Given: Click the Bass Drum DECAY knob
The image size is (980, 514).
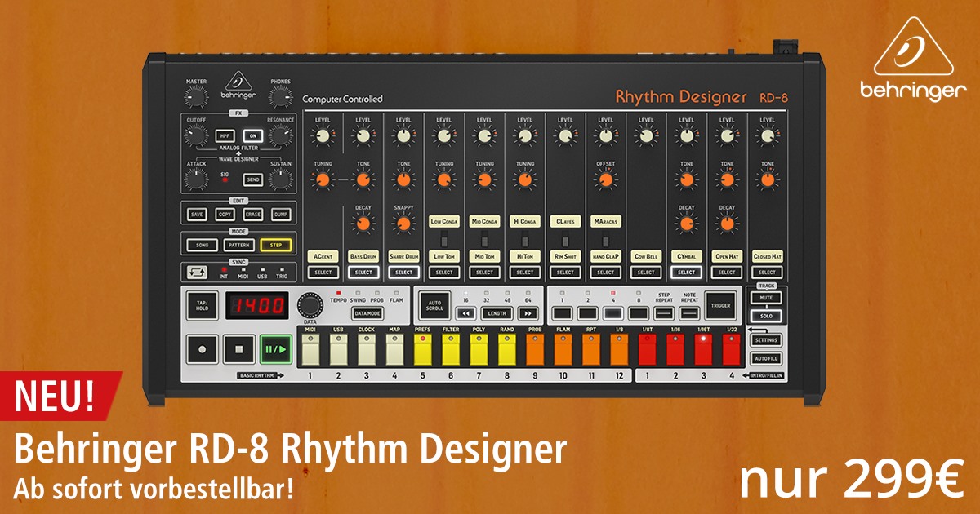Looking at the screenshot, I should 363,224.
